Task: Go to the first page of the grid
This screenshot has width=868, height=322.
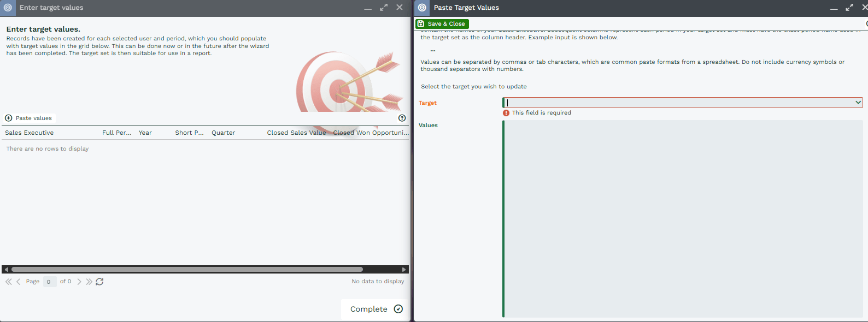Action: 9,282
